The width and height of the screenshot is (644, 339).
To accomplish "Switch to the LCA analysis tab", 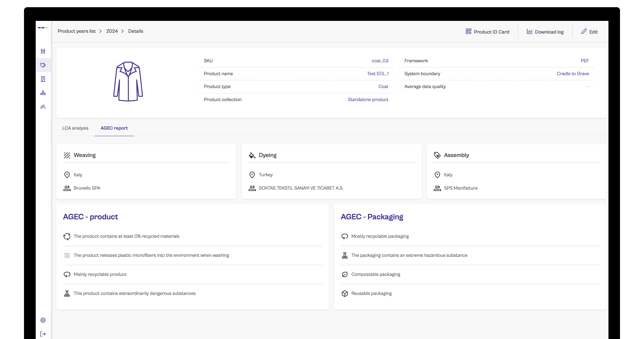I will (75, 128).
